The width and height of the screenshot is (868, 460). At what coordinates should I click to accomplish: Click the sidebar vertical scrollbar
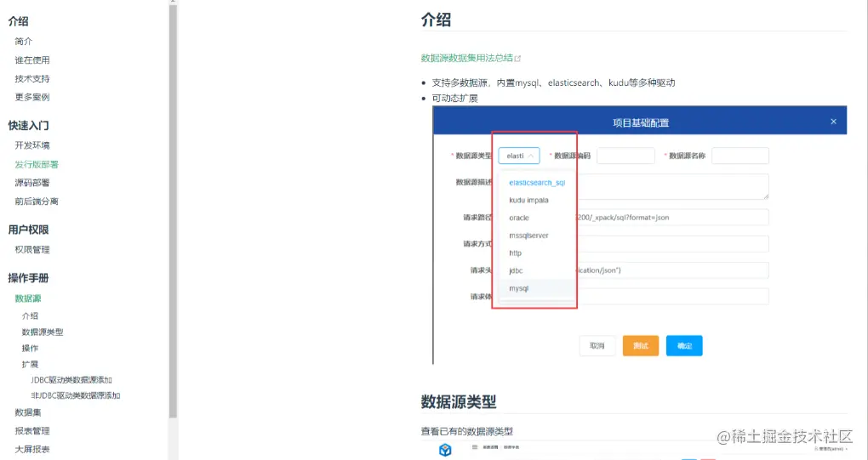point(173,210)
